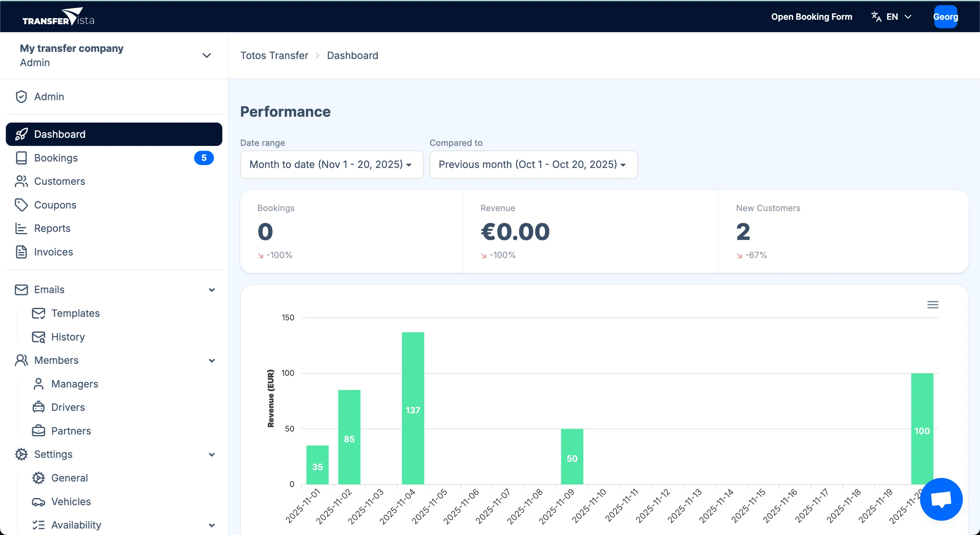This screenshot has height=535, width=980.
Task: Open the date range selector
Action: pyautogui.click(x=331, y=165)
